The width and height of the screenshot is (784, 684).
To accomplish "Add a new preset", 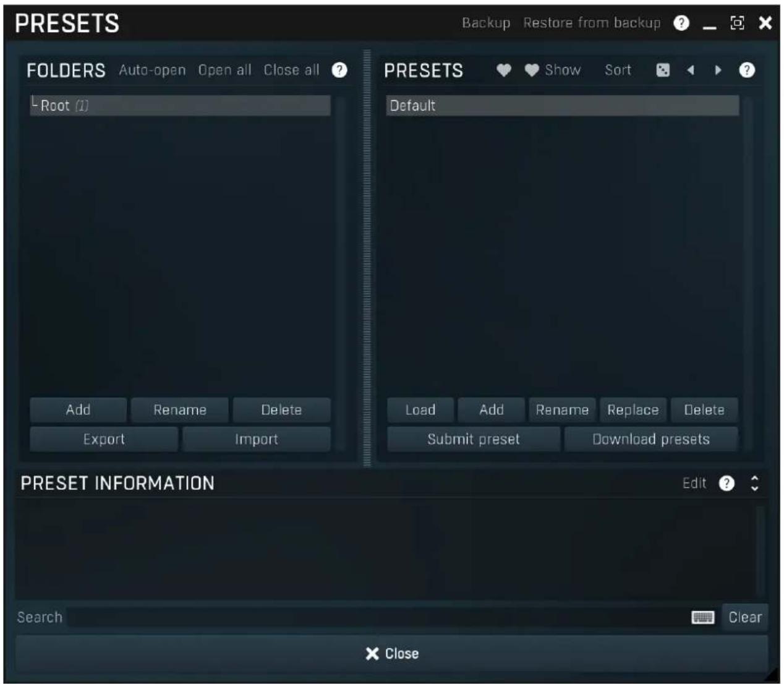I will tap(492, 410).
